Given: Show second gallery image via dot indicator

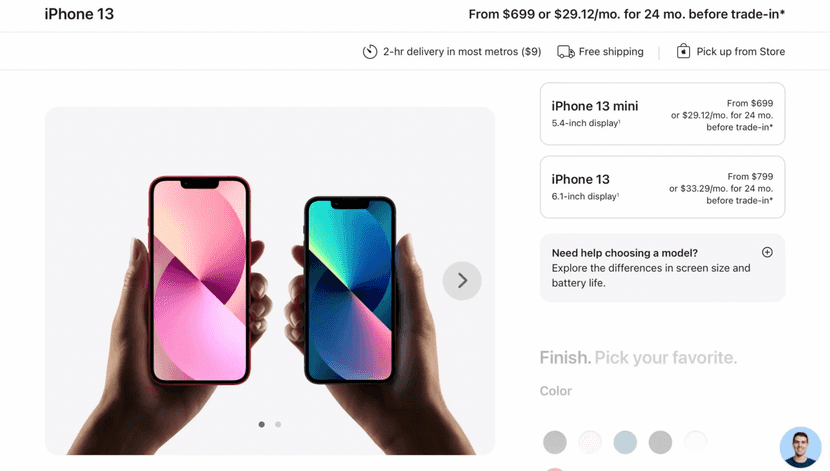Looking at the screenshot, I should [278, 424].
